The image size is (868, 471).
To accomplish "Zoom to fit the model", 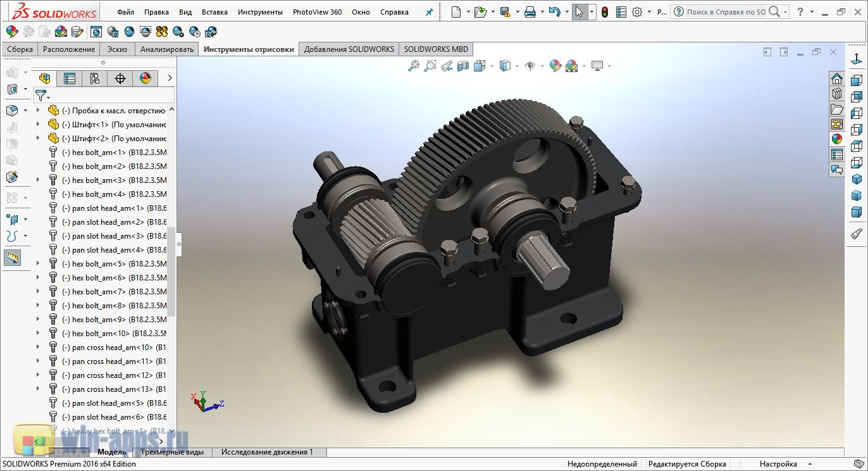I will [414, 65].
